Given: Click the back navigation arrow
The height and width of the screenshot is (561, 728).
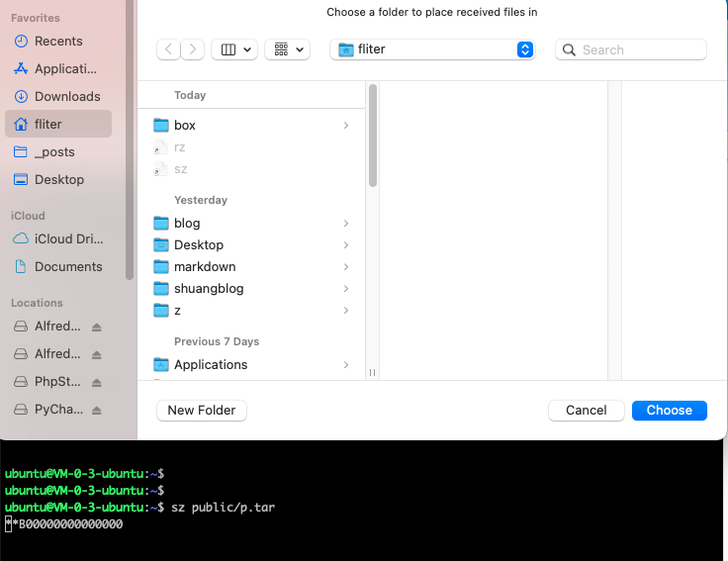Looking at the screenshot, I should [x=169, y=49].
